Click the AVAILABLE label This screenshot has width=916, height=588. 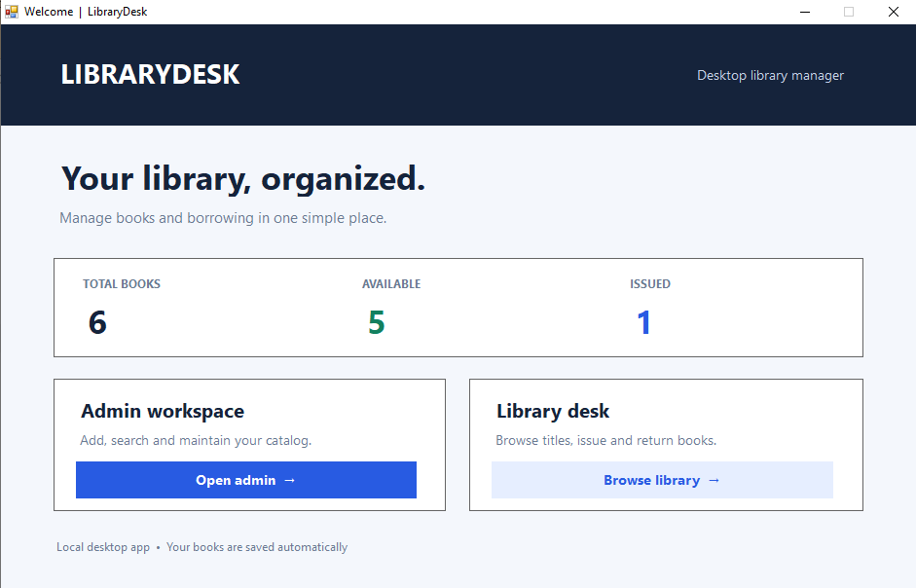[391, 284]
